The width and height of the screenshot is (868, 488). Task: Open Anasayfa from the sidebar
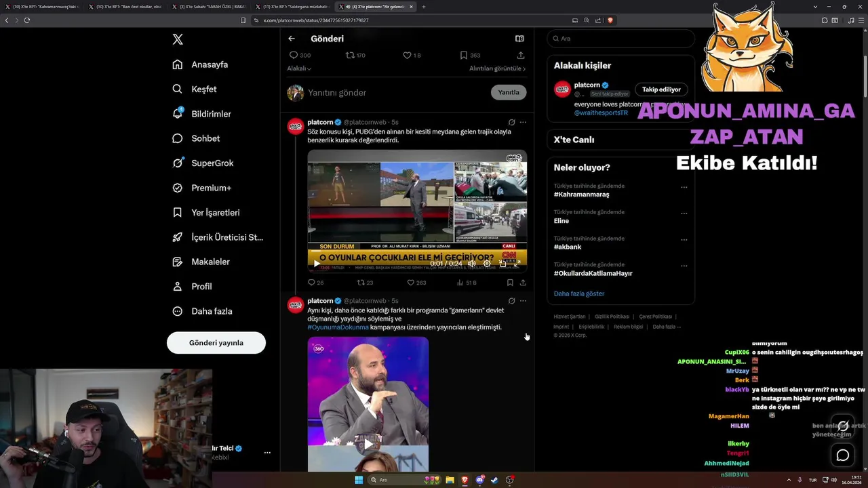[200, 64]
